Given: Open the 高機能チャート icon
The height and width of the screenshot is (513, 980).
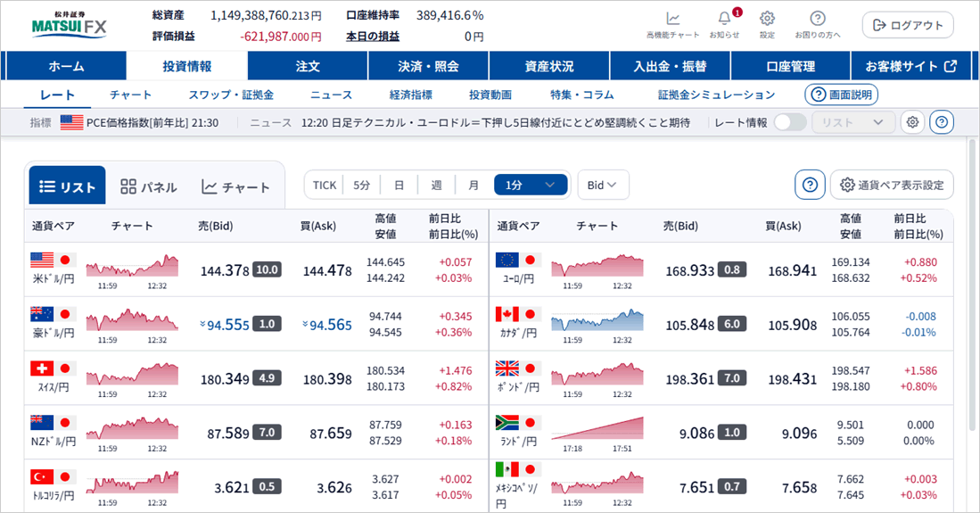Looking at the screenshot, I should (672, 25).
